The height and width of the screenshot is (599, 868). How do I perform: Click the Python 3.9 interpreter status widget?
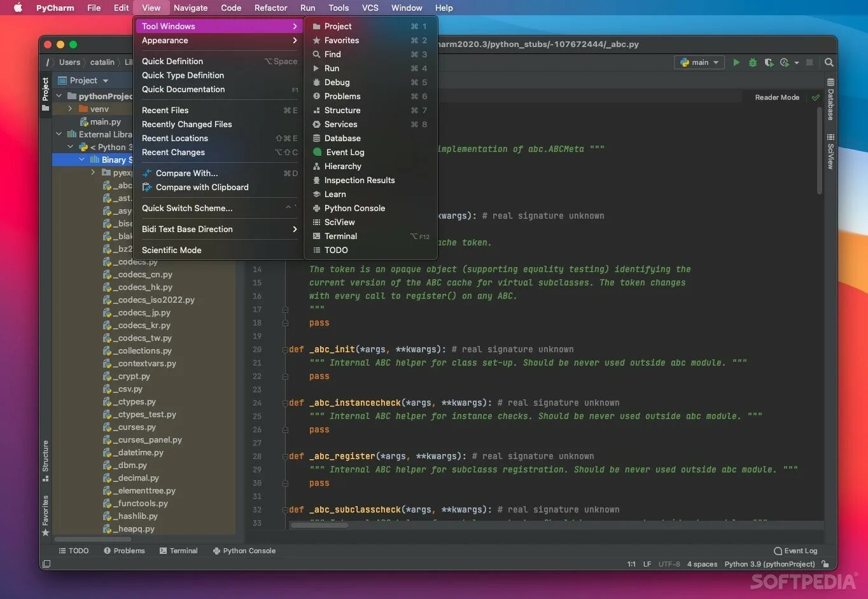coord(769,564)
